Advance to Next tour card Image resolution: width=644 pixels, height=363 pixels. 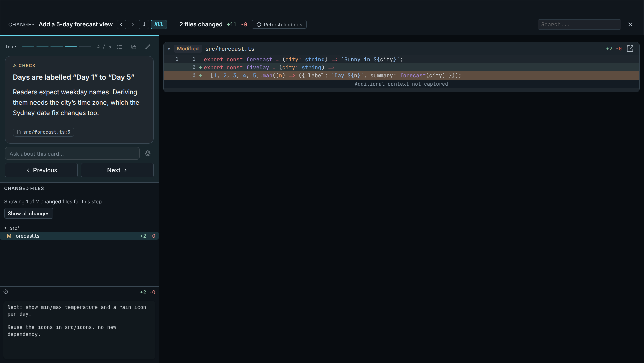click(117, 170)
